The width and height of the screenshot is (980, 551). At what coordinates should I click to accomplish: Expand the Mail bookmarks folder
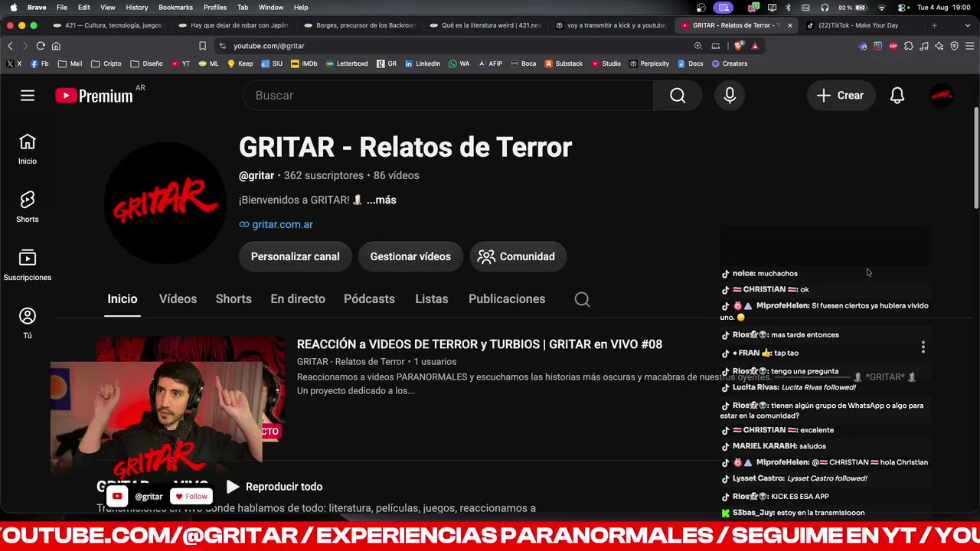[x=70, y=64]
